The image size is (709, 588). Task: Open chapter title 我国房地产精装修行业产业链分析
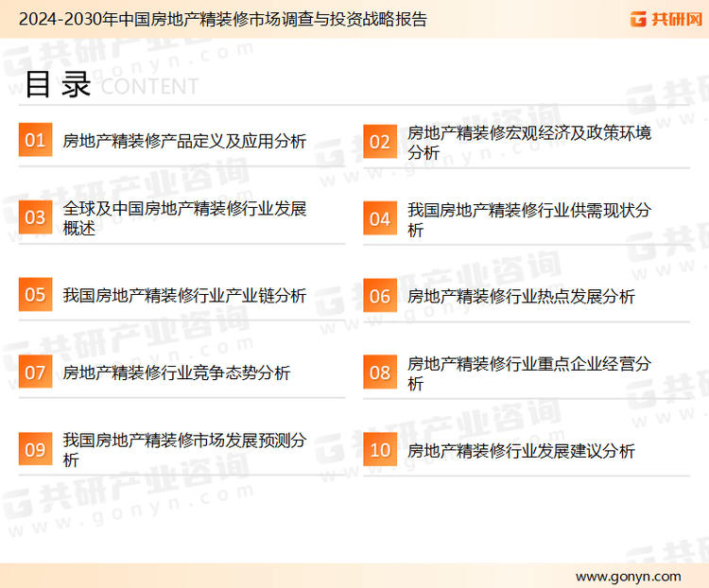tap(184, 296)
